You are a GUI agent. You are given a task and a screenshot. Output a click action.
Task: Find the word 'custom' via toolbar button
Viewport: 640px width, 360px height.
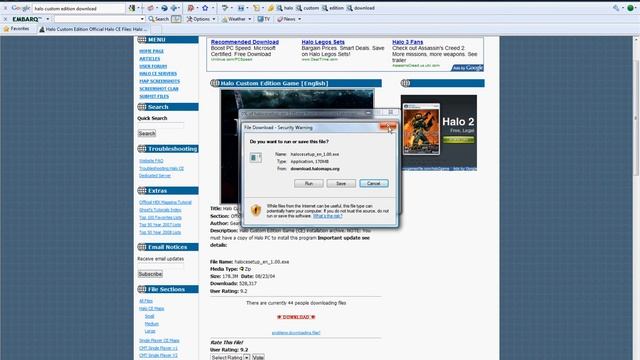coord(307,8)
